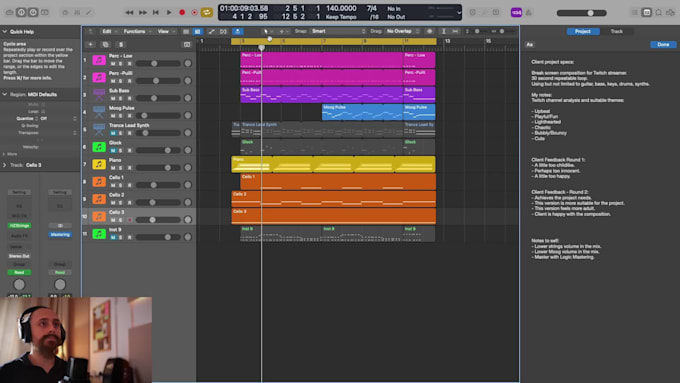This screenshot has height=383, width=680.
Task: Click the Cello 1 orange track icon
Action: (x=99, y=181)
